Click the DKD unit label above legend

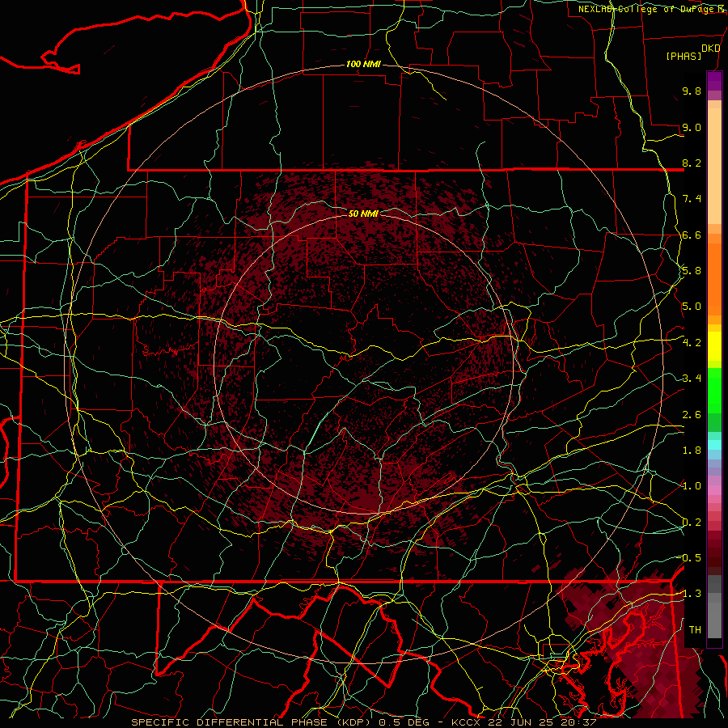711,49
